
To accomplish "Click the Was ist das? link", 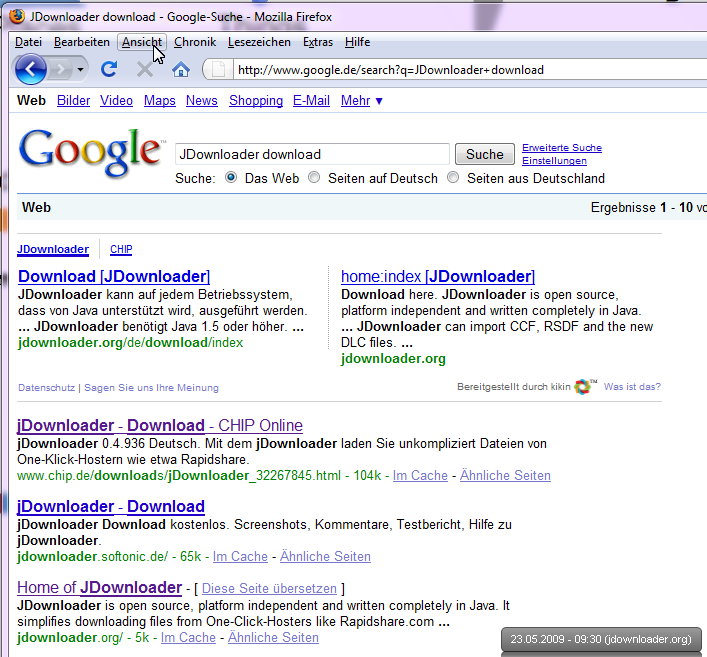I will [x=632, y=386].
